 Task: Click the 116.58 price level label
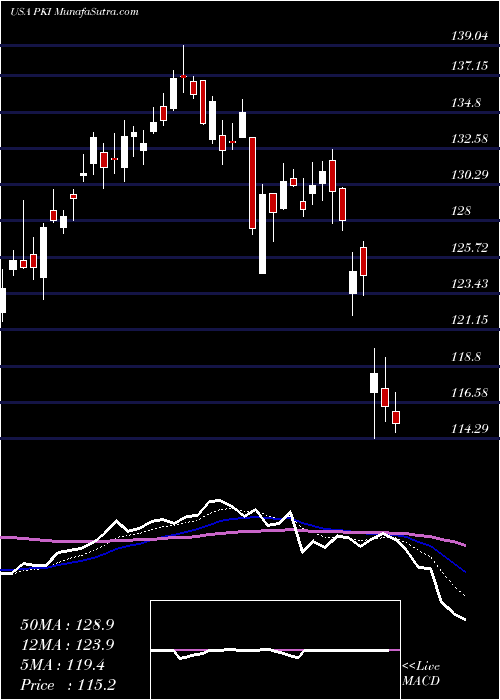point(470,393)
